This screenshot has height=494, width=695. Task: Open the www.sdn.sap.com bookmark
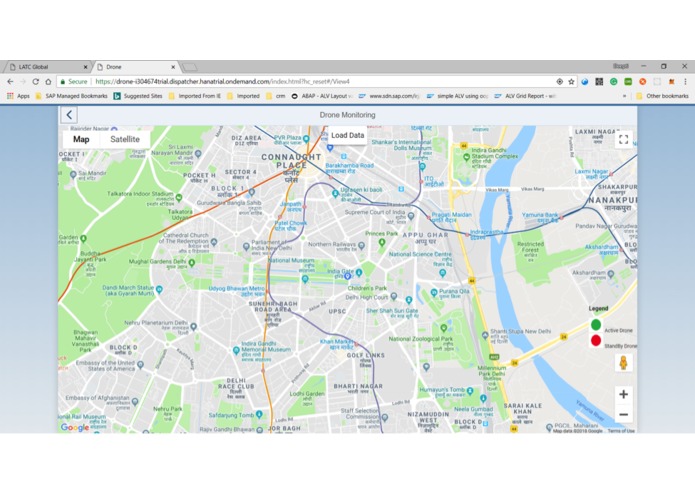389,96
